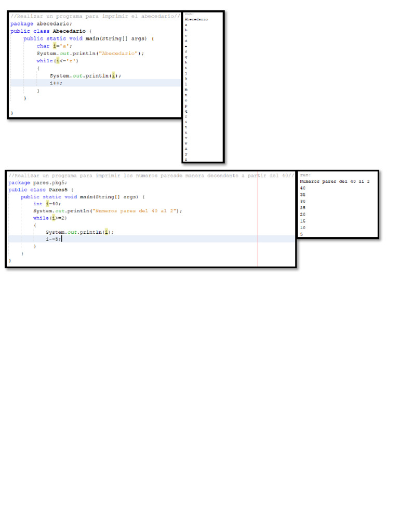This screenshot has height=532, width=399.
Task: Click the value "35" in the number output
Action: pos(303,195)
